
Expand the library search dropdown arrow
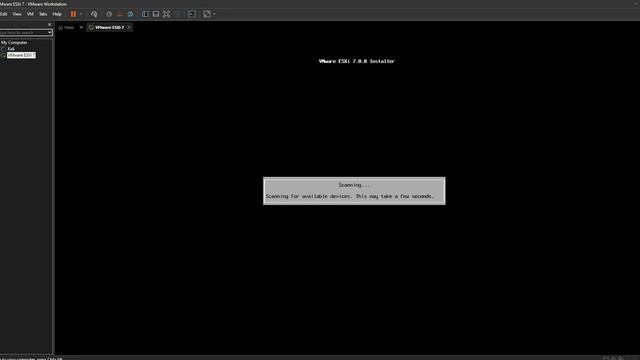pos(50,32)
